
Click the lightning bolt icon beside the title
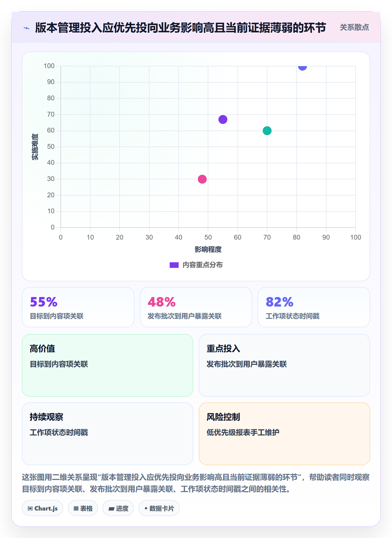[27, 28]
